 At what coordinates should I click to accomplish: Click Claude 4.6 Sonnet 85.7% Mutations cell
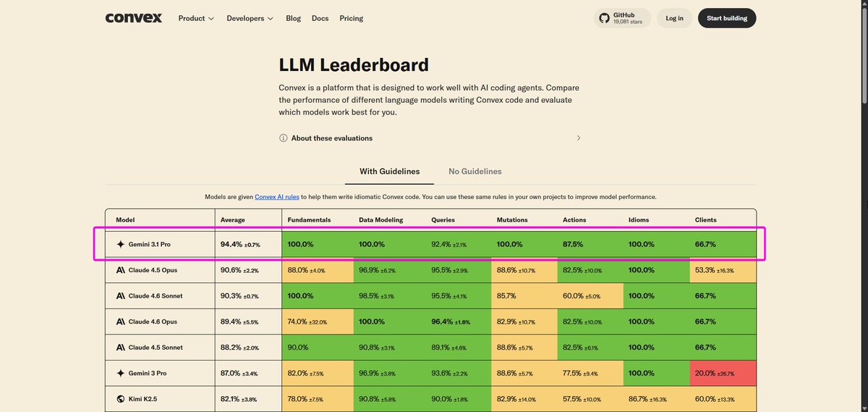point(524,296)
